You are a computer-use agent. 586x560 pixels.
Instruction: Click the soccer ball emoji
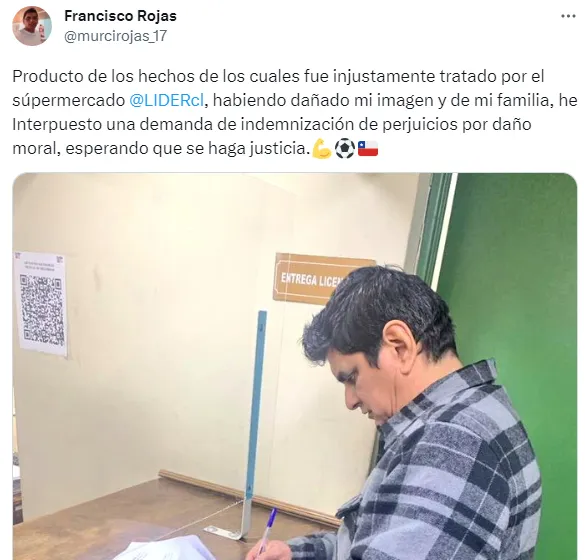click(x=345, y=149)
